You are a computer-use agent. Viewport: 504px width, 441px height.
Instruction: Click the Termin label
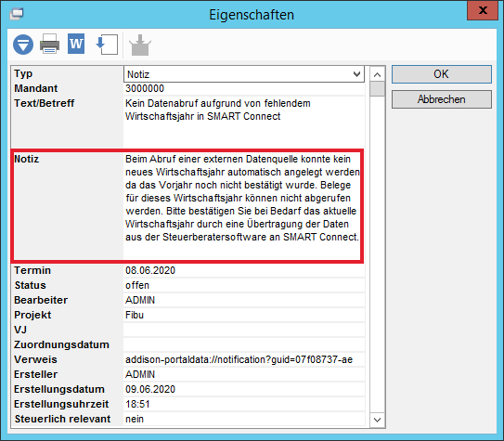click(x=32, y=270)
